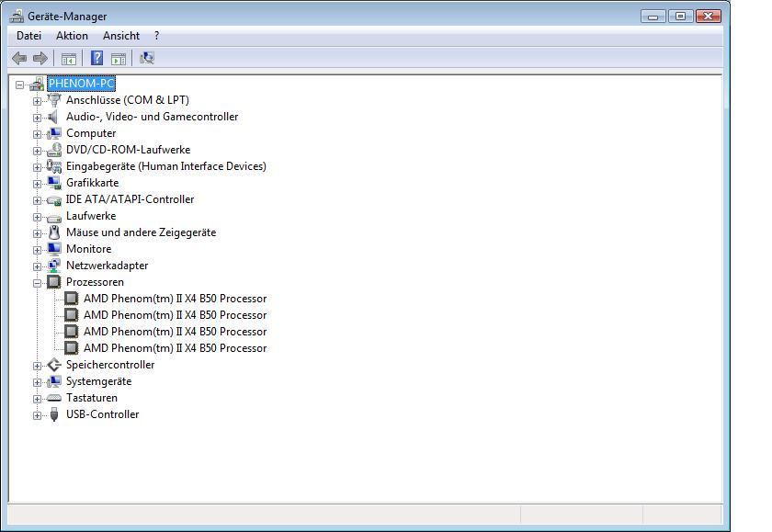Screen dimensions: 772x532
Task: Click the Speichercontroller icon
Action: [54, 365]
